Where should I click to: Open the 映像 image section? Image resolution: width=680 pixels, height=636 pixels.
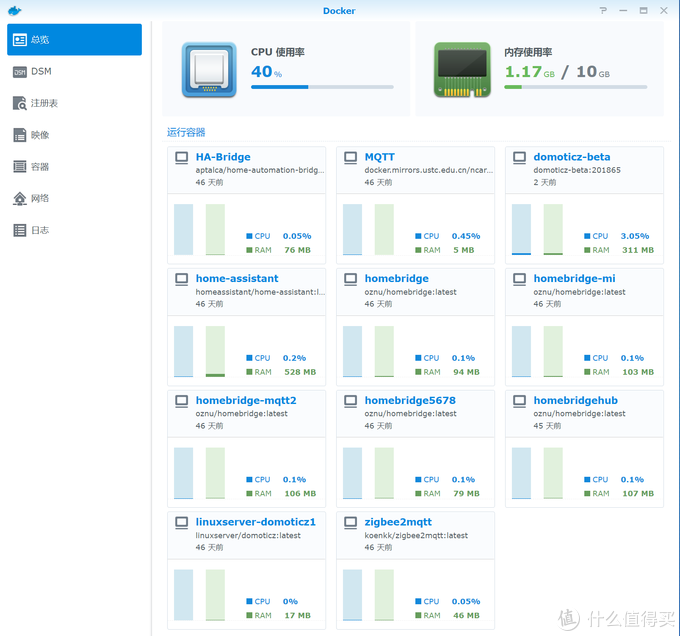[x=75, y=135]
